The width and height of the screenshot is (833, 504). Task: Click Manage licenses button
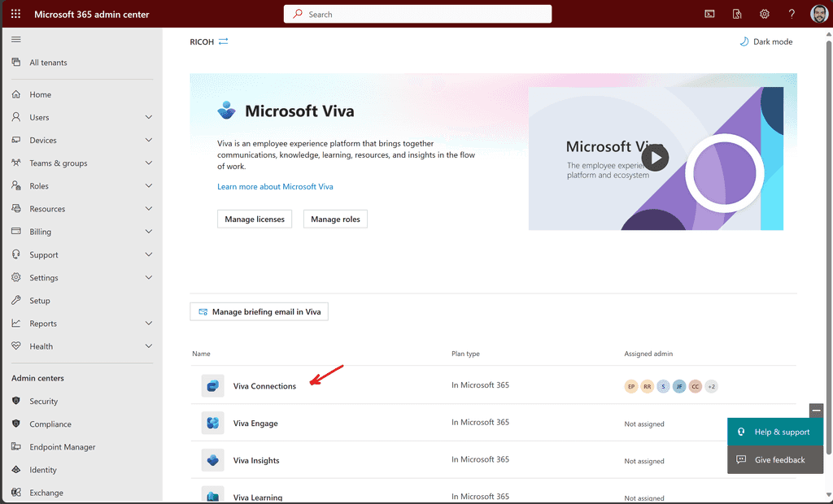pos(255,219)
